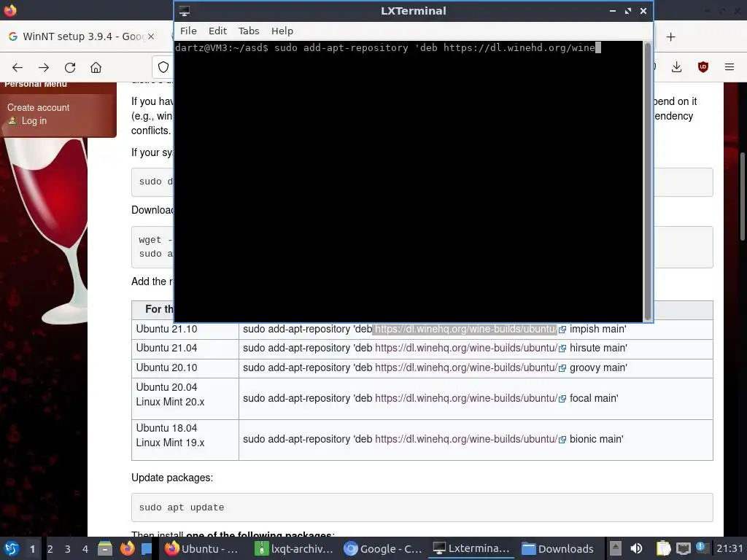Switch to virtual desktop 4

85,549
